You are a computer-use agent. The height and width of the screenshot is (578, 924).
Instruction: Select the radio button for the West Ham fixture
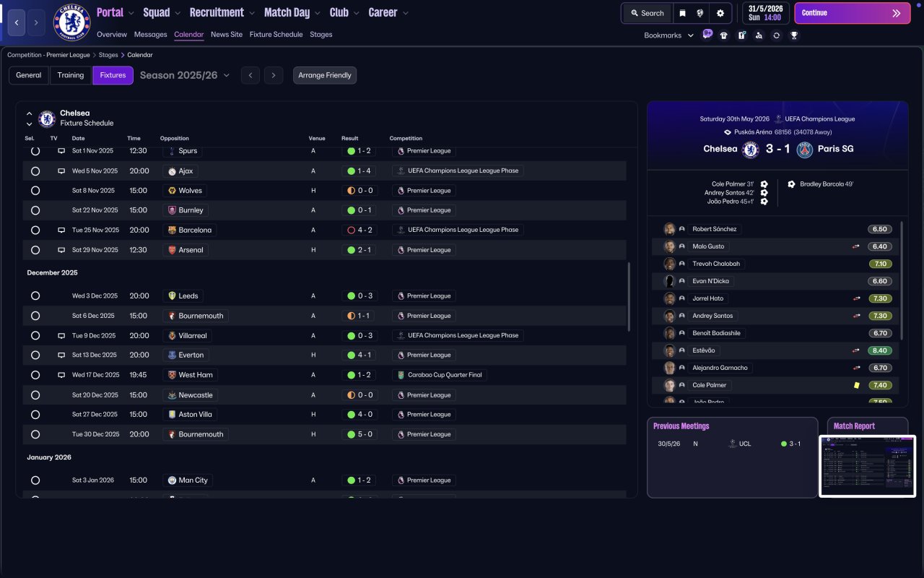[35, 375]
